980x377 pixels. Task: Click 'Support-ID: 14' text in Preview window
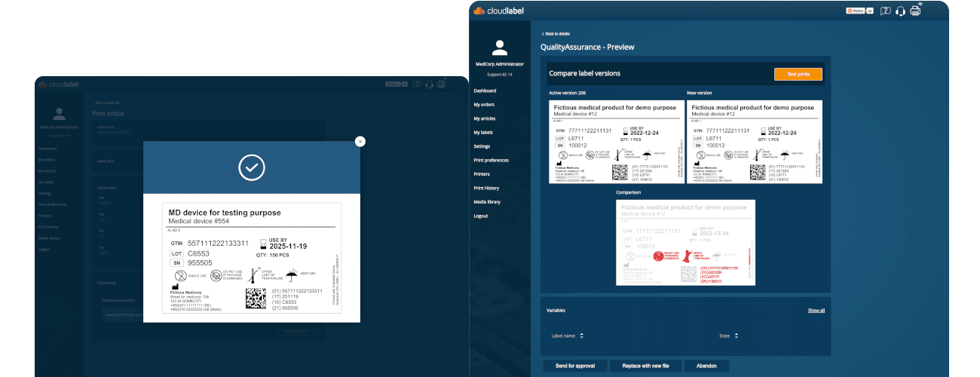pos(499,74)
